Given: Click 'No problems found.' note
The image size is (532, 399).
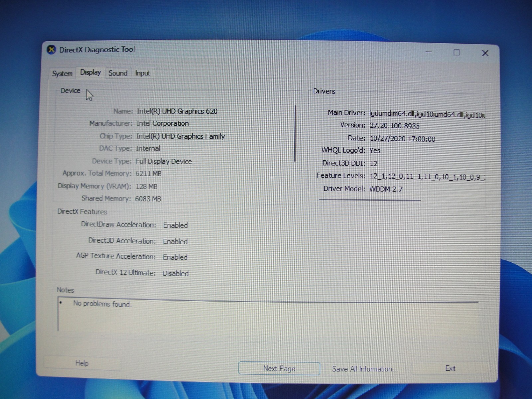Looking at the screenshot, I should tap(102, 304).
